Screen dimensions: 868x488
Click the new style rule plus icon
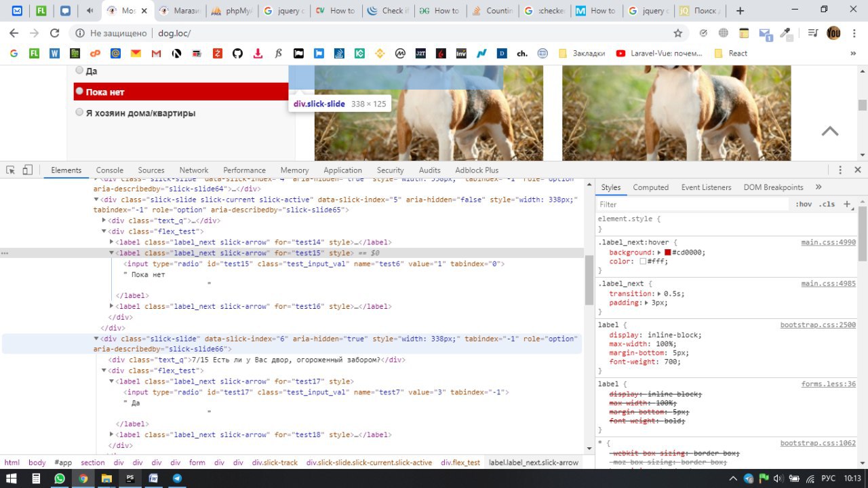click(847, 204)
